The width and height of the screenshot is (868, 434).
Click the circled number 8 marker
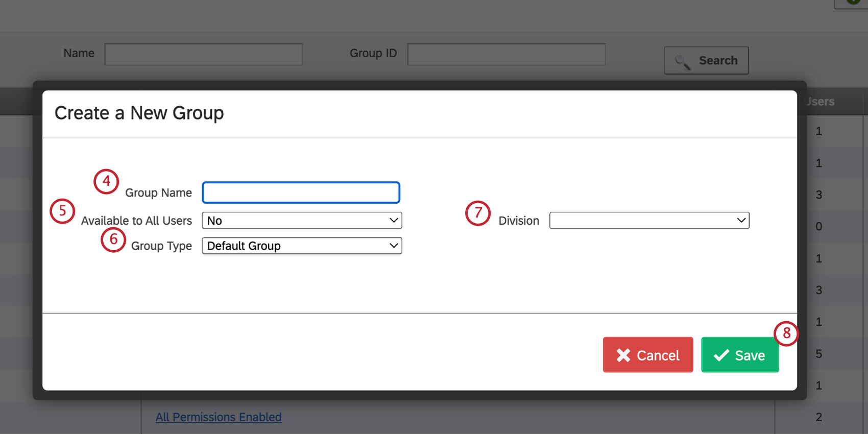786,333
